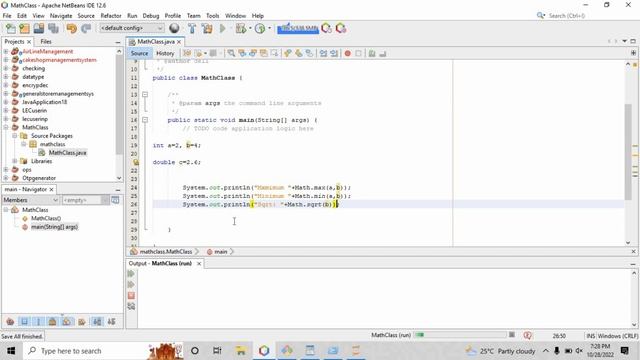Click the Undo toolbar icon
Viewport: 640px width, 360px height.
click(x=71, y=29)
